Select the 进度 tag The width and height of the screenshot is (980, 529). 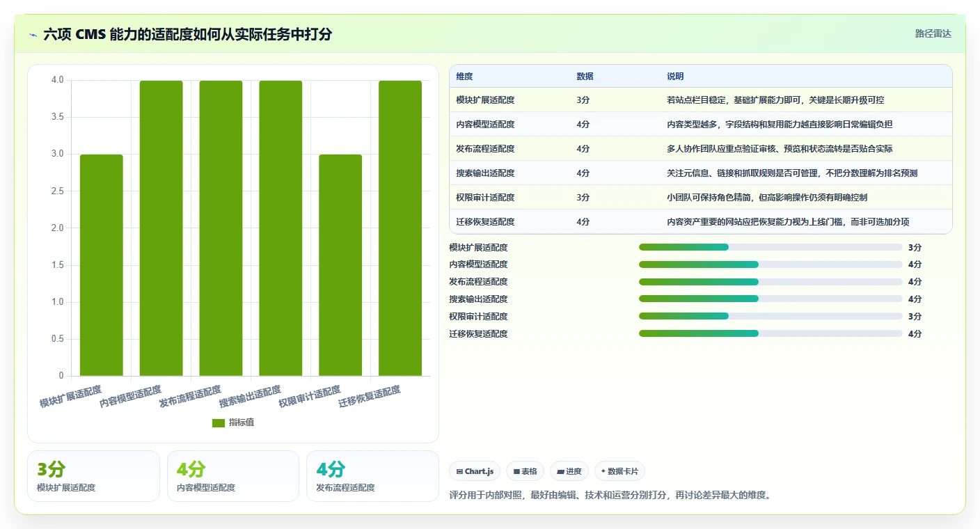569,471
